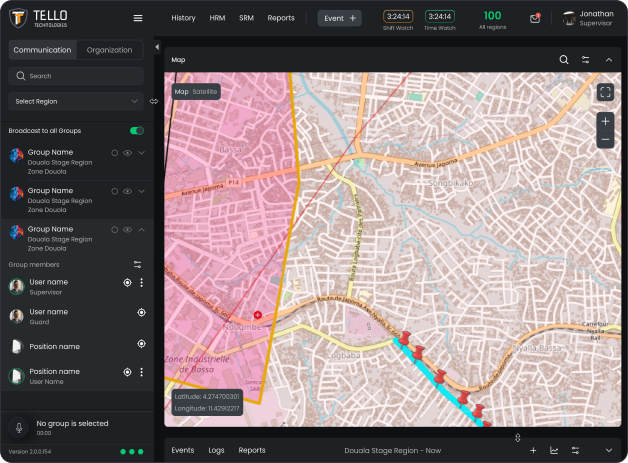Toggle Broadcast to all Groups switch

137,131
